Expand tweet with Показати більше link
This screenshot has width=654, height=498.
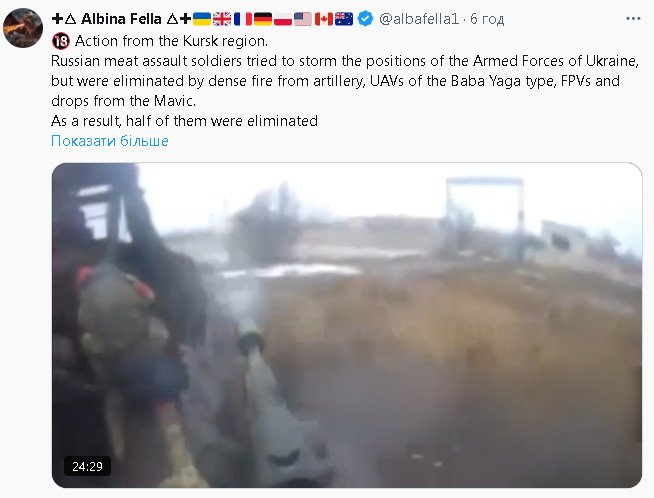point(110,141)
